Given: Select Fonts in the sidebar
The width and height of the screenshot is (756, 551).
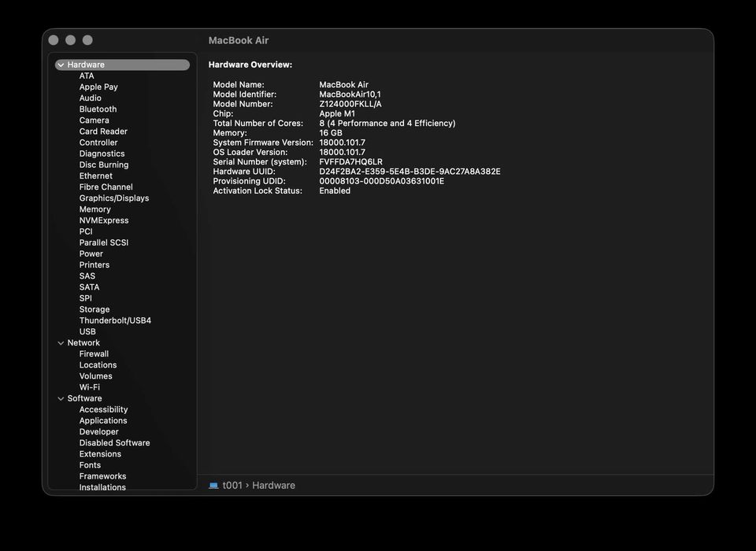Looking at the screenshot, I should [x=90, y=465].
